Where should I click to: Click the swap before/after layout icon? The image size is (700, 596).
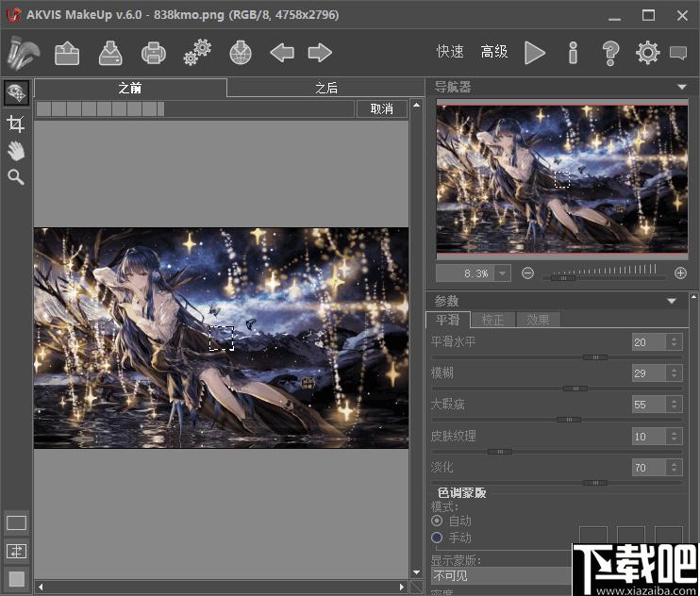coord(17,552)
